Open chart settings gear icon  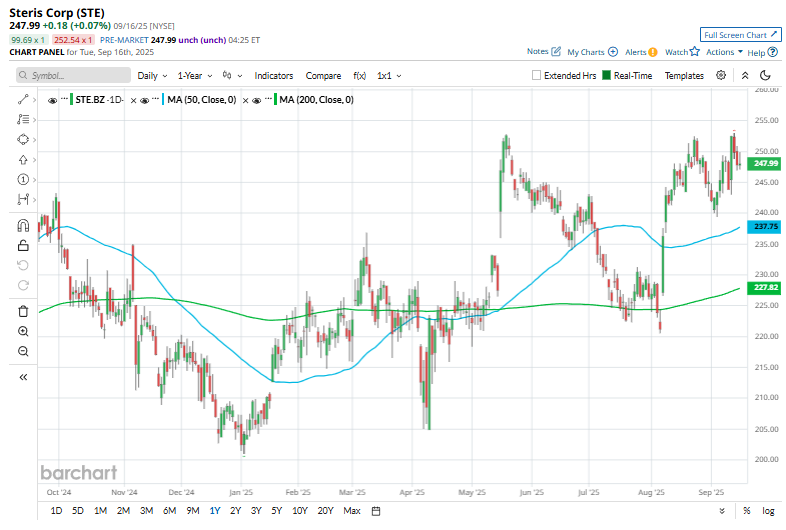pyautogui.click(x=721, y=75)
